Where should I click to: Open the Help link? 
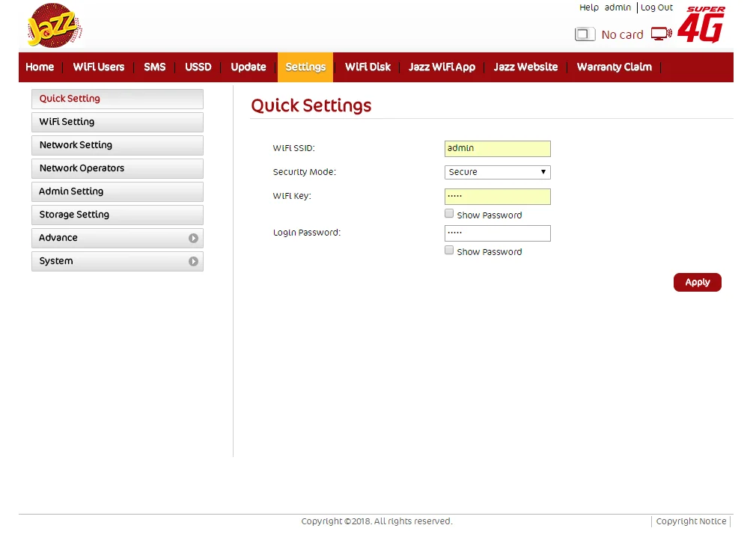click(x=588, y=7)
